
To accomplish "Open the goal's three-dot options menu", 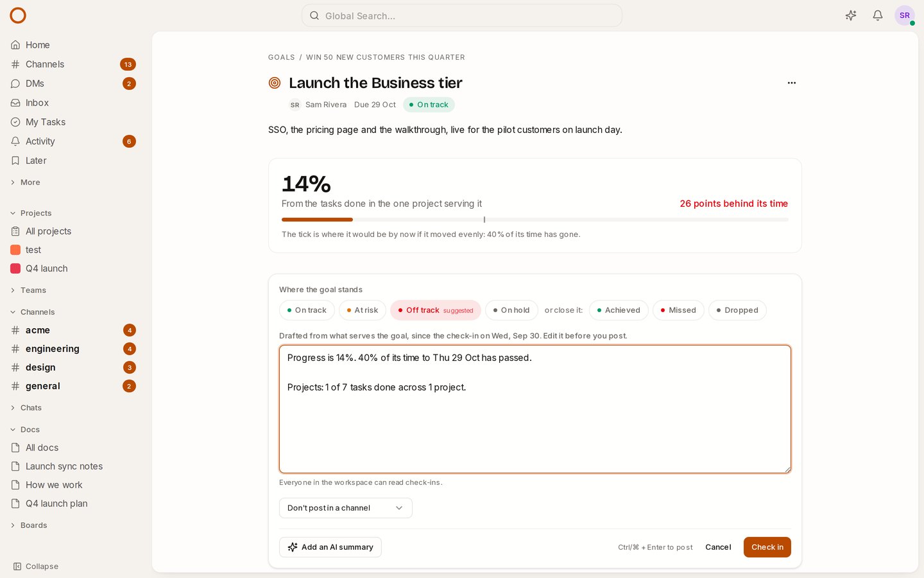I will [x=792, y=83].
